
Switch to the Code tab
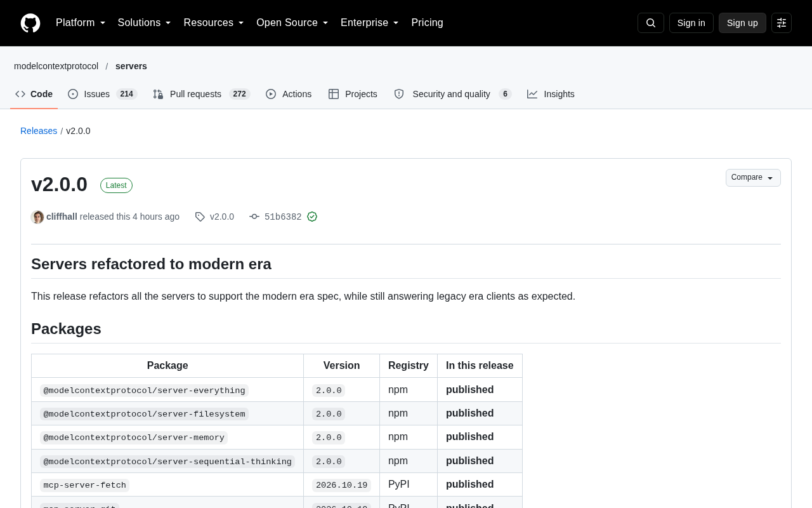34,94
